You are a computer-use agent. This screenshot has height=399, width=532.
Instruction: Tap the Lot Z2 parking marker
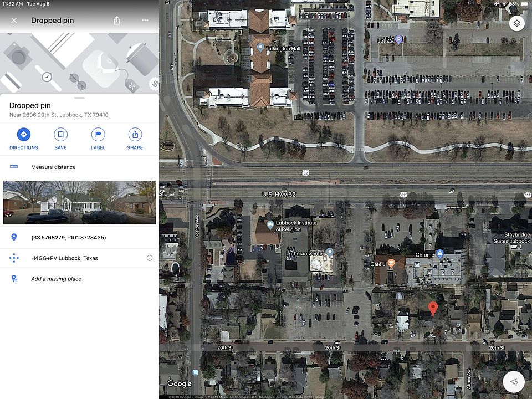click(398, 40)
